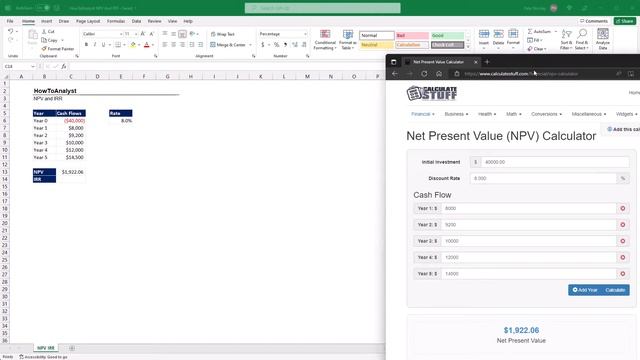The image size is (640, 360).
Task: Open the Find & Select menu
Action: [582, 40]
